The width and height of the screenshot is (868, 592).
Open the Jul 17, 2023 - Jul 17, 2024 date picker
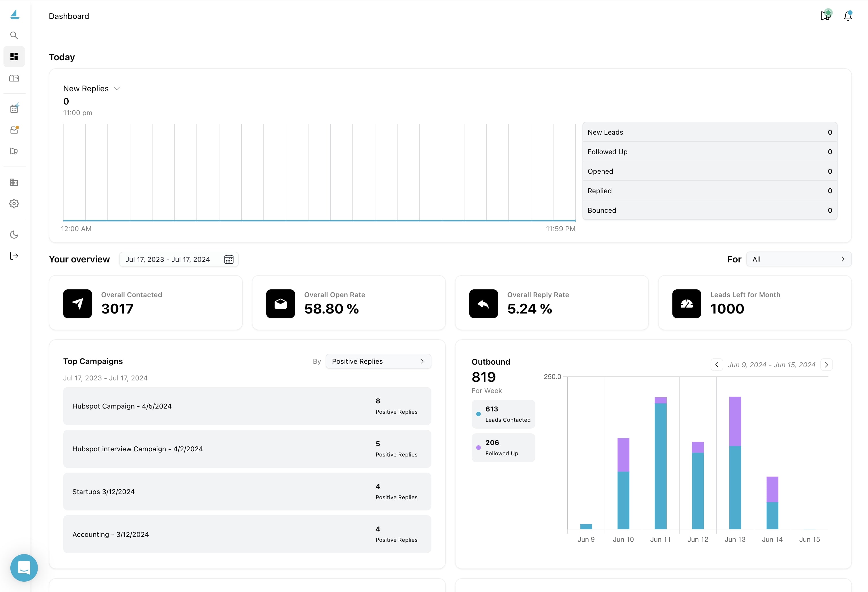click(179, 260)
